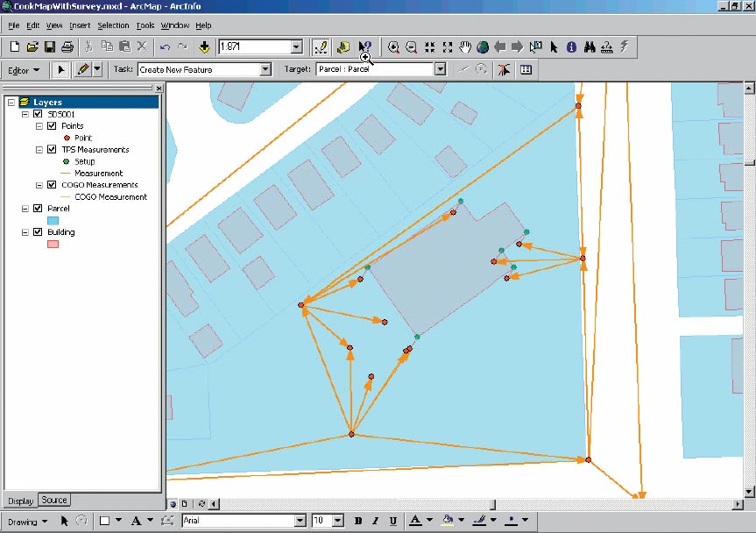756x533 pixels.
Task: Click the Add Data button icon
Action: [x=205, y=46]
